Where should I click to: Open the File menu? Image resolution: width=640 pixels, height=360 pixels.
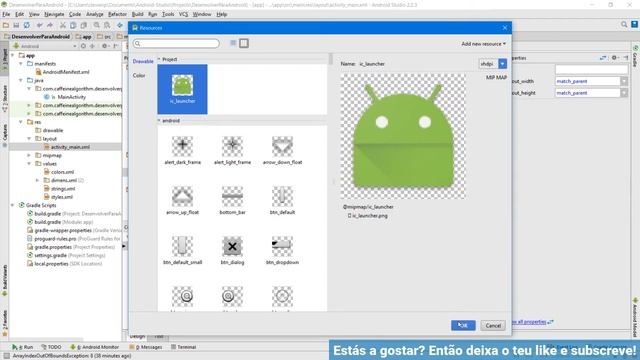[6, 14]
